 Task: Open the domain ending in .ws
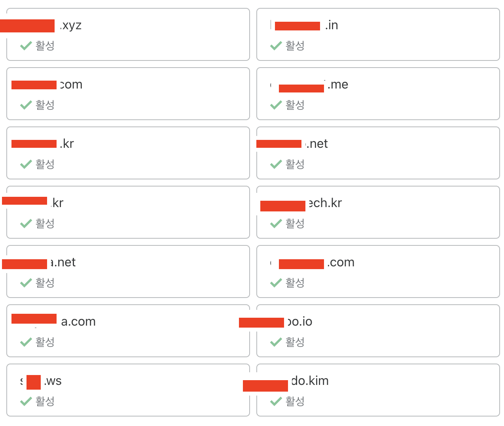[x=52, y=381]
